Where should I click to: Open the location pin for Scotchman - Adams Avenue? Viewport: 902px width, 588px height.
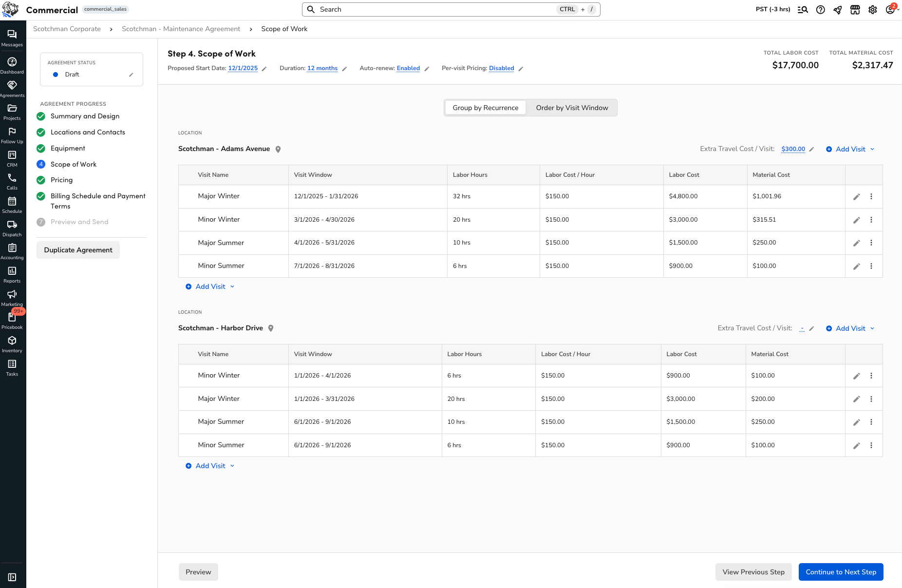click(278, 149)
